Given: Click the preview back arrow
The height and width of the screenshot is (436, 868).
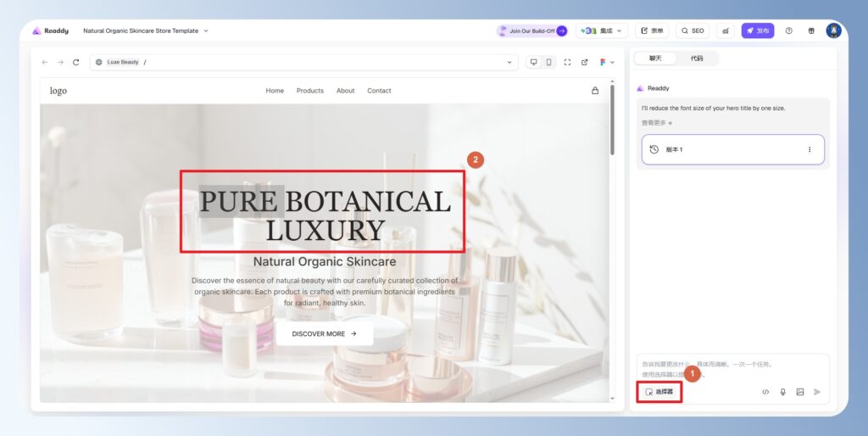Looking at the screenshot, I should point(45,62).
